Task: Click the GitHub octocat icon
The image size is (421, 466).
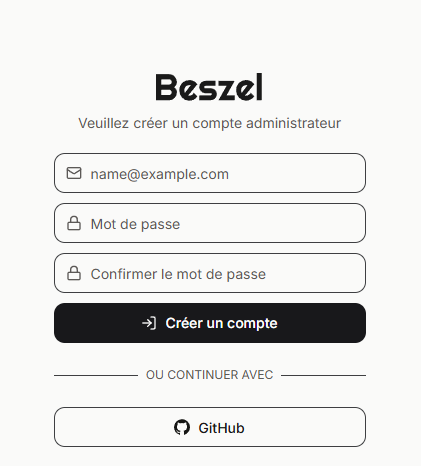Action: (182, 427)
